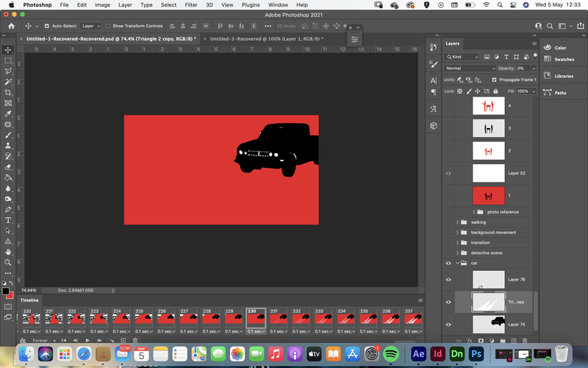Open the Filter menu

[191, 5]
